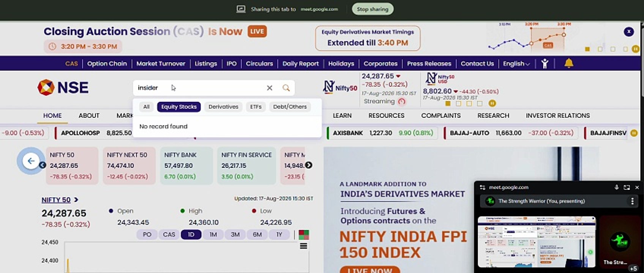Open the RESOURCES main menu
The height and width of the screenshot is (273, 644).
click(x=386, y=116)
